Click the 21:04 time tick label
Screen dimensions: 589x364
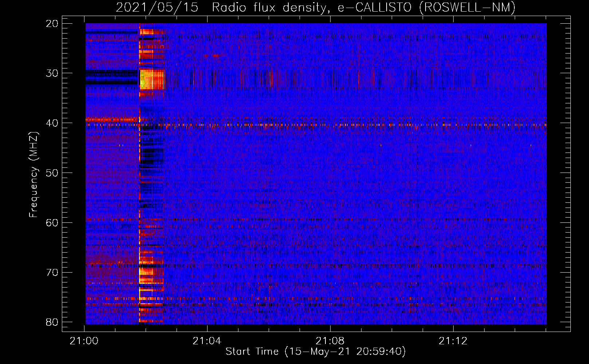click(207, 341)
